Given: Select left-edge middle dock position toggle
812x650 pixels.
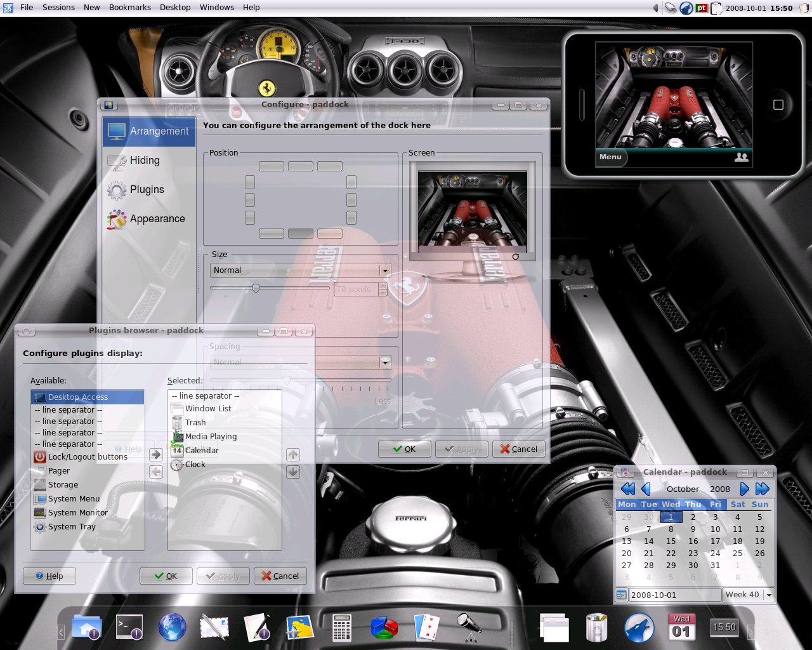Looking at the screenshot, I should click(250, 200).
